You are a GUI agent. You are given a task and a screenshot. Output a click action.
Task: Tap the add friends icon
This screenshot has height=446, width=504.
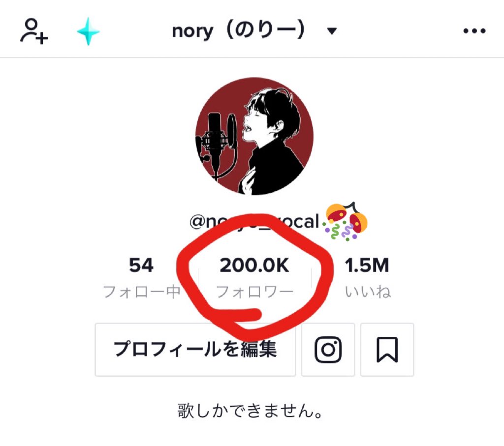point(34,31)
